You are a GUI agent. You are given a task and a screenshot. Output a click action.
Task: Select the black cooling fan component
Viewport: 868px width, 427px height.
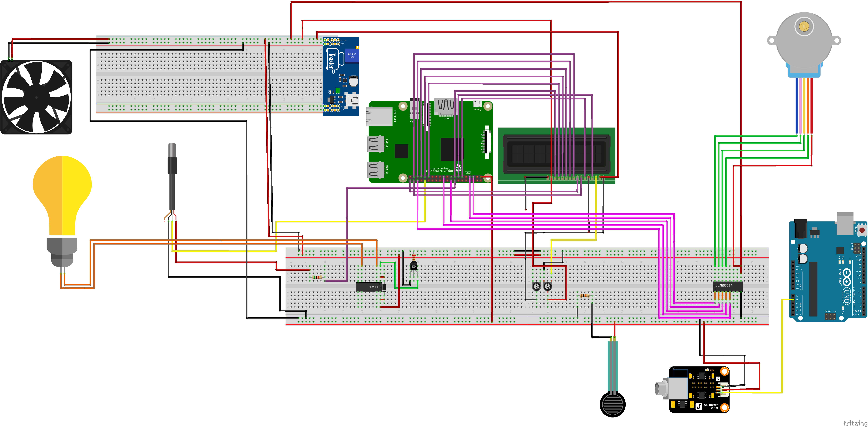pos(36,97)
